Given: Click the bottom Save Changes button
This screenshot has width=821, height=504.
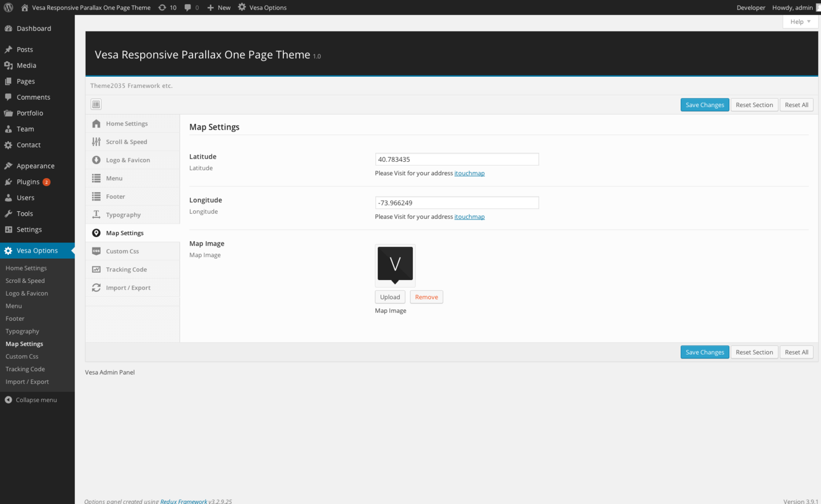Looking at the screenshot, I should [x=705, y=352].
